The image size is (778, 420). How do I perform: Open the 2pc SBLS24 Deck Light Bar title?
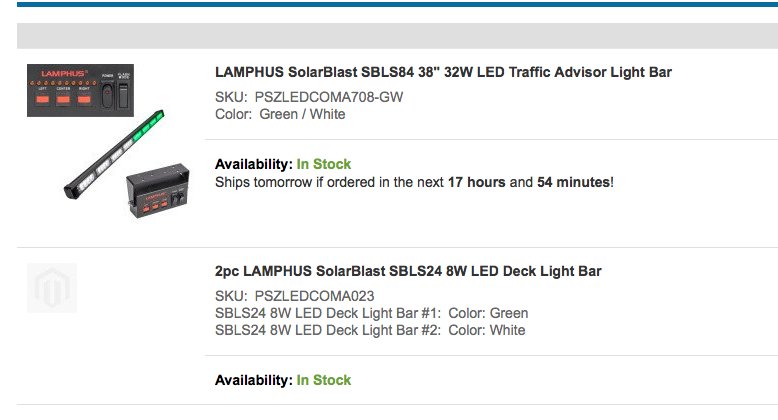(x=408, y=271)
